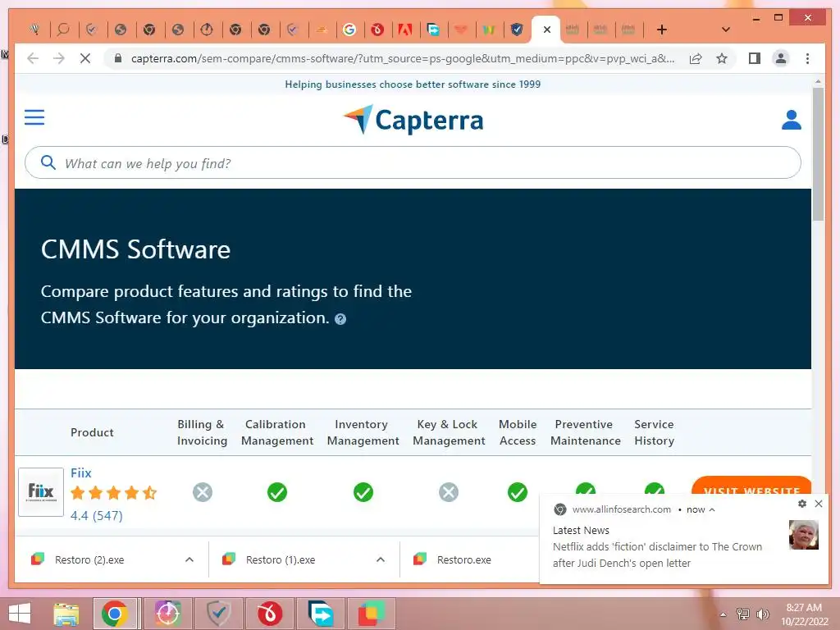Go back to the previous page
This screenshot has height=630, width=840.
[33, 58]
